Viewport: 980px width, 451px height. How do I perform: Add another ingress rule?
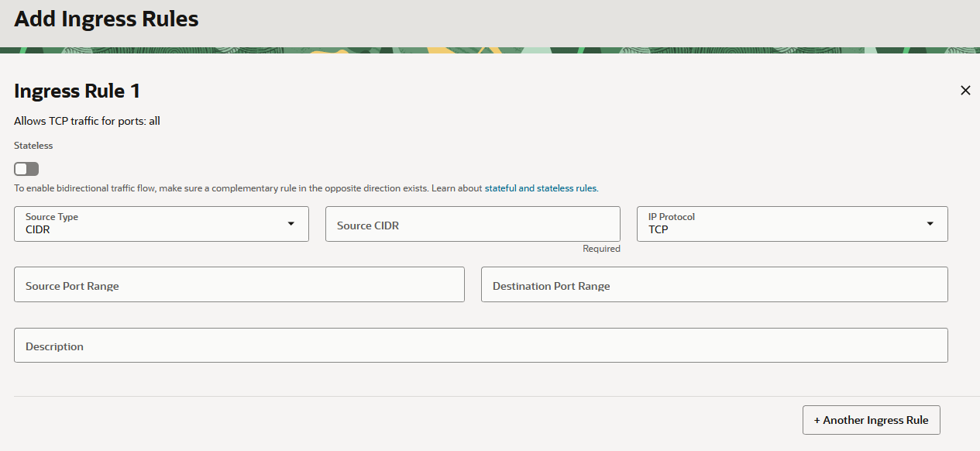(871, 420)
